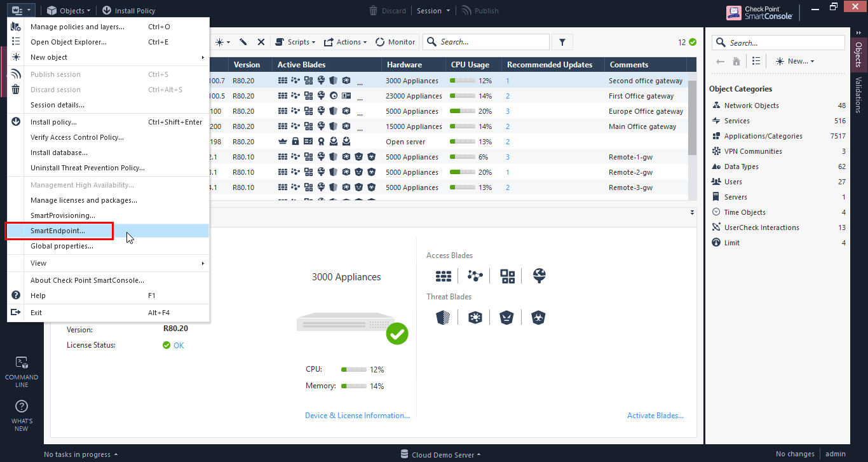
Task: Open the Objects dropdown in title bar
Action: [69, 10]
